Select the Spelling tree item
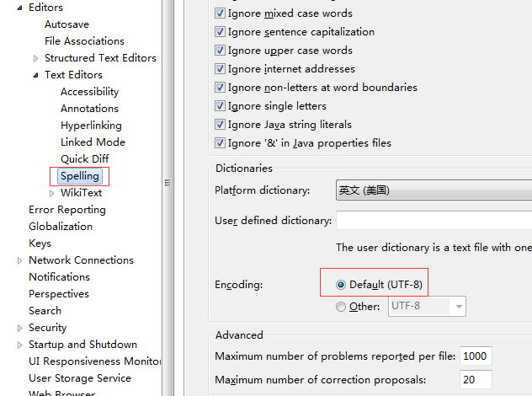 [x=80, y=176]
